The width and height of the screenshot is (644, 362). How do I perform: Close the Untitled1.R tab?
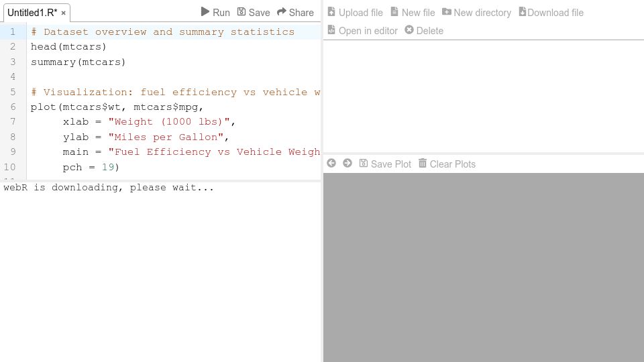click(x=63, y=13)
